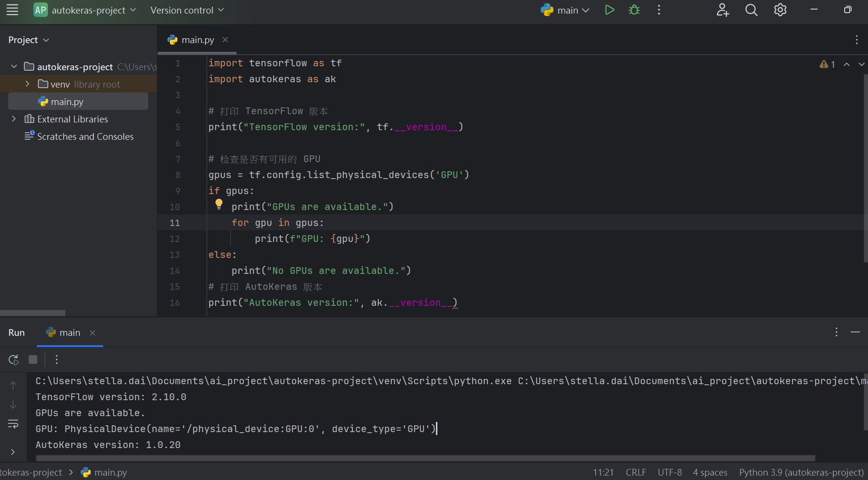Expand the venv library root folder

(27, 84)
